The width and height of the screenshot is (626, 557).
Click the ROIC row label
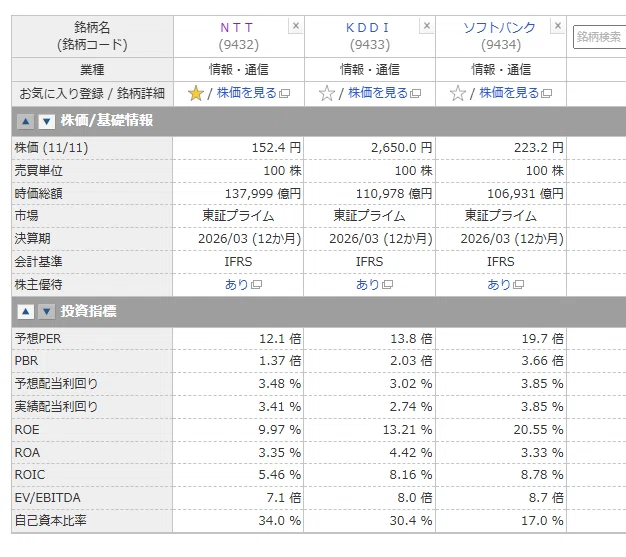(x=30, y=475)
